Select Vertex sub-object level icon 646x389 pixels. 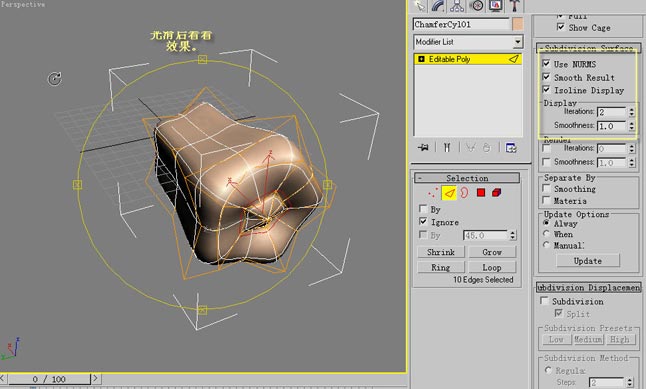(x=432, y=192)
